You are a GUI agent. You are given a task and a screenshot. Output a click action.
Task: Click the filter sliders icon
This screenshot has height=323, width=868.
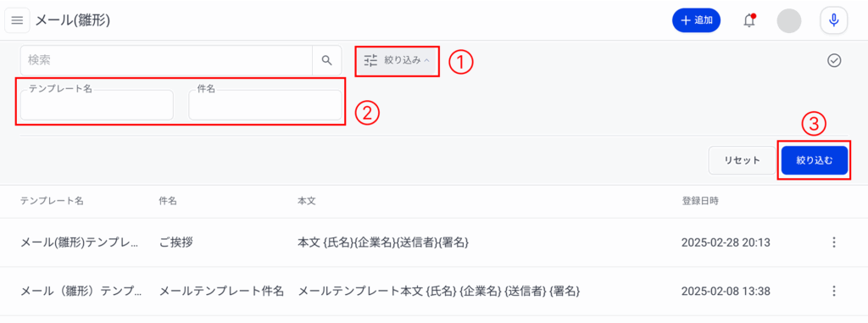point(370,60)
